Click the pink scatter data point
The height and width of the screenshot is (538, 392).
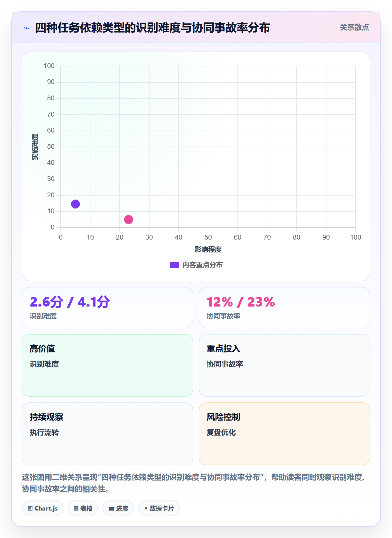click(x=129, y=219)
